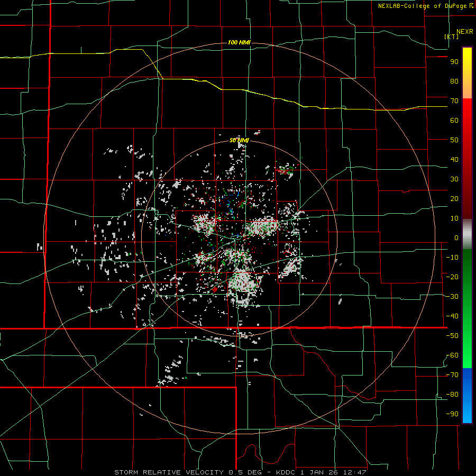
Task: Click the positive 90 value on velocity scale
Action: point(454,62)
